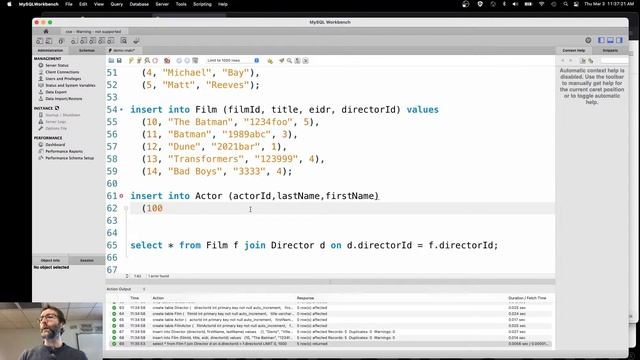
Task: Select the last select query output row
Action: [x=331, y=344]
